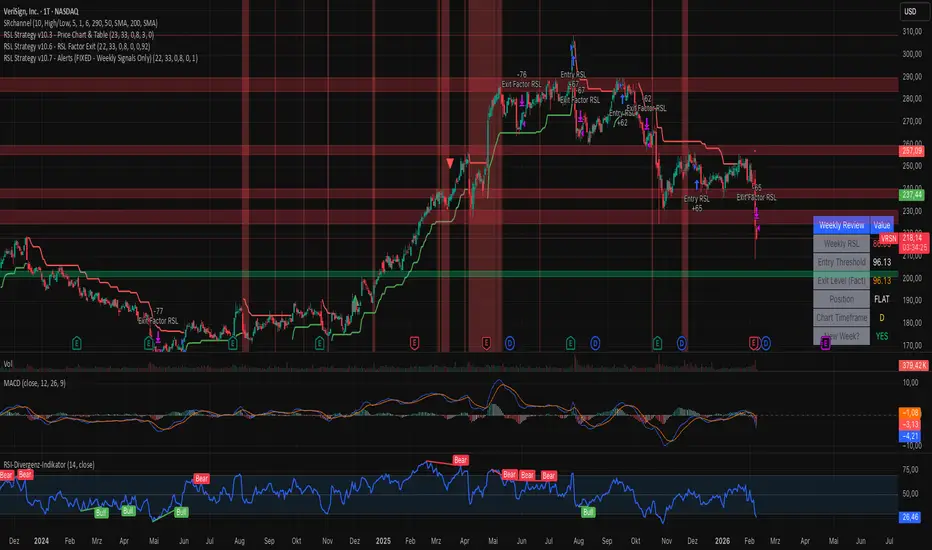Click the VeriSign, Inc. symbol title
932x550 pixels.
click(41, 11)
